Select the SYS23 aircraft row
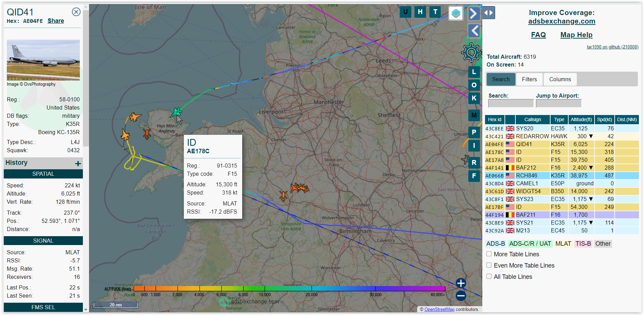 click(x=562, y=199)
